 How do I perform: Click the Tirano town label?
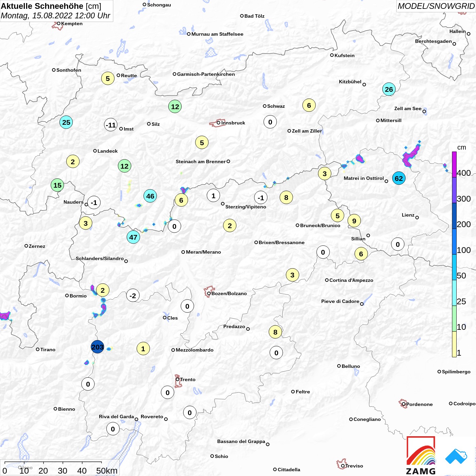pos(48,350)
